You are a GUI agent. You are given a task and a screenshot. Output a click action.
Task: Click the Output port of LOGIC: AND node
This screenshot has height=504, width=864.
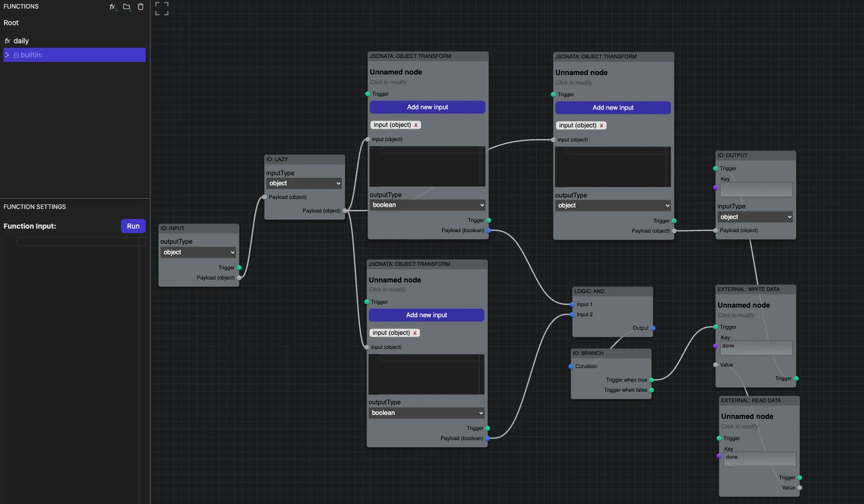[653, 328]
